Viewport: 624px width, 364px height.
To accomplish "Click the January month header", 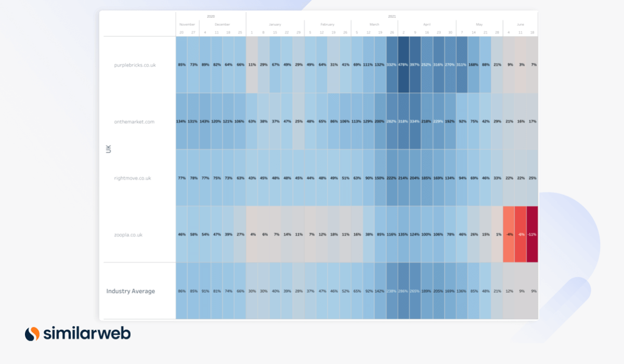I will click(x=275, y=24).
